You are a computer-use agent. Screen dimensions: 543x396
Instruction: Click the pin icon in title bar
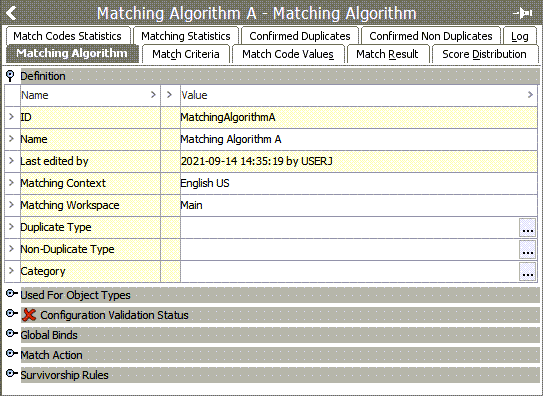pos(523,14)
